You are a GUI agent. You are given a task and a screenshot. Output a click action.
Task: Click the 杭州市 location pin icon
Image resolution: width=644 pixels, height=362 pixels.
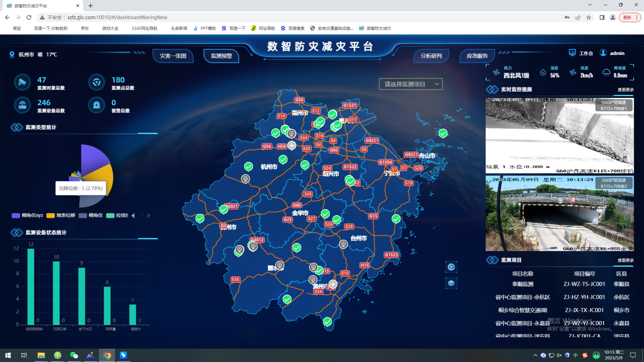click(x=12, y=55)
